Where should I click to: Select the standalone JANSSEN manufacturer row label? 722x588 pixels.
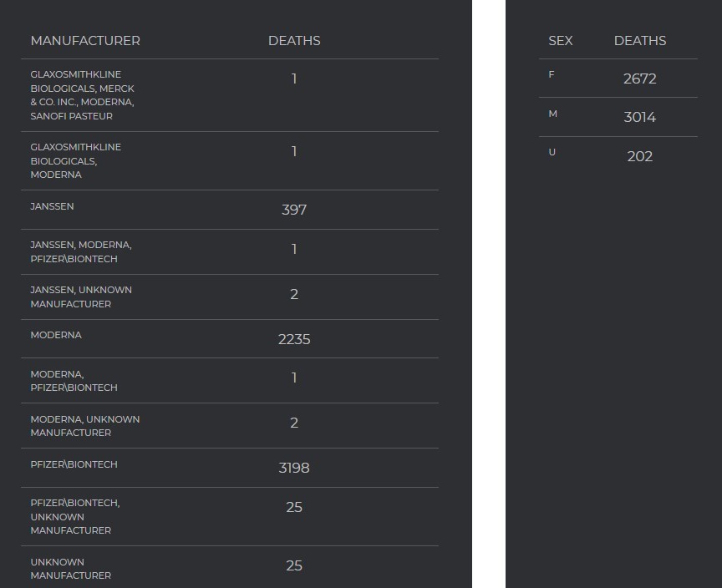52,206
